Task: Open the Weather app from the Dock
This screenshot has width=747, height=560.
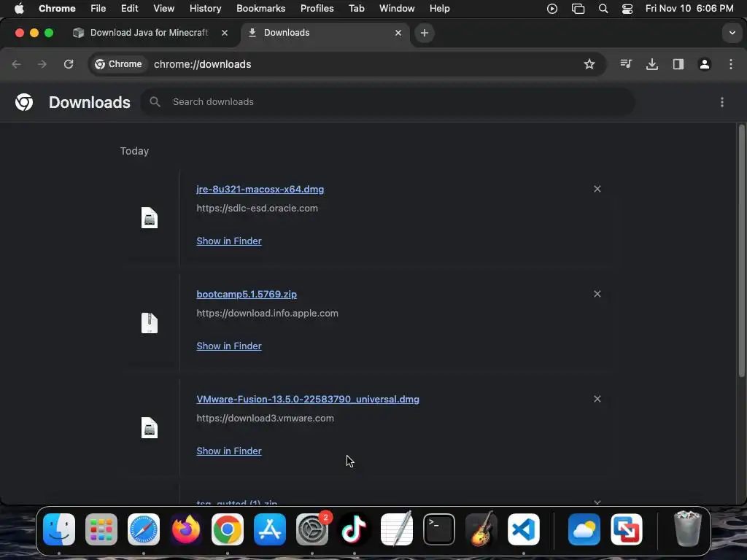Action: (584, 529)
